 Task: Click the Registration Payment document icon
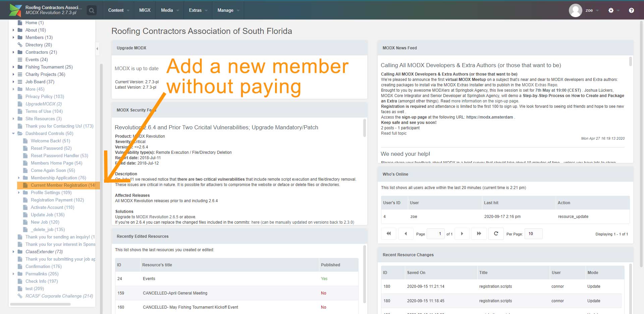pyautogui.click(x=25, y=200)
